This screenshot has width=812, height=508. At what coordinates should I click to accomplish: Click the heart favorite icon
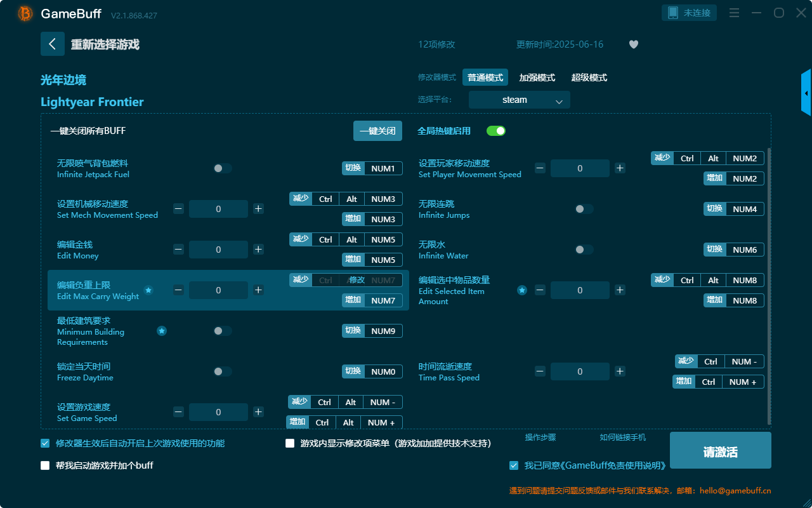coord(634,44)
